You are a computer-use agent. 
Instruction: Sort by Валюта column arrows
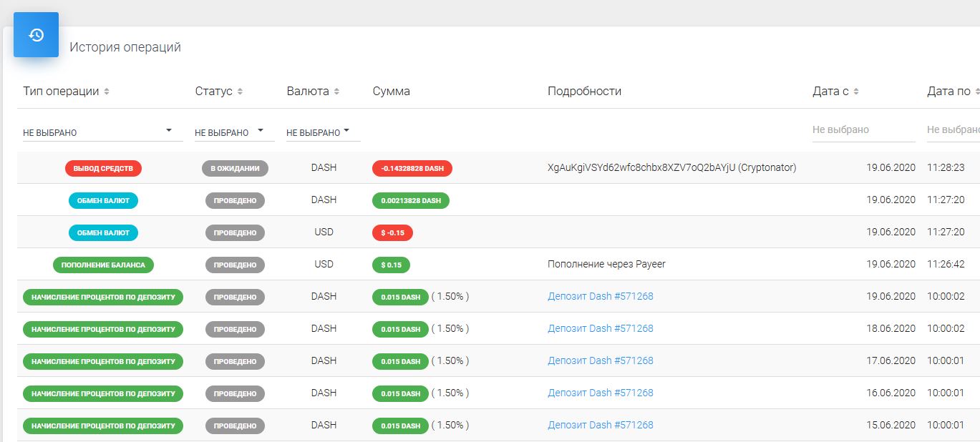tap(336, 92)
